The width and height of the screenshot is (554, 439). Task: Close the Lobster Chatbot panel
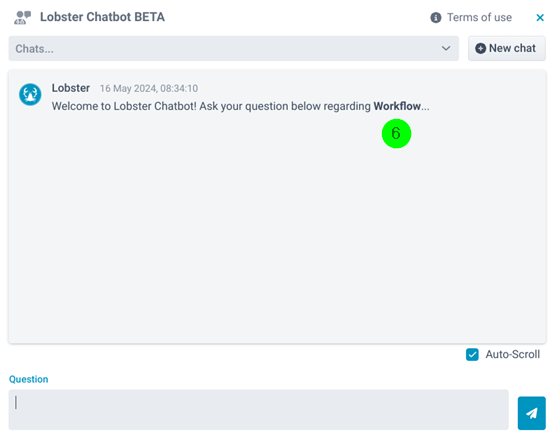click(x=540, y=18)
